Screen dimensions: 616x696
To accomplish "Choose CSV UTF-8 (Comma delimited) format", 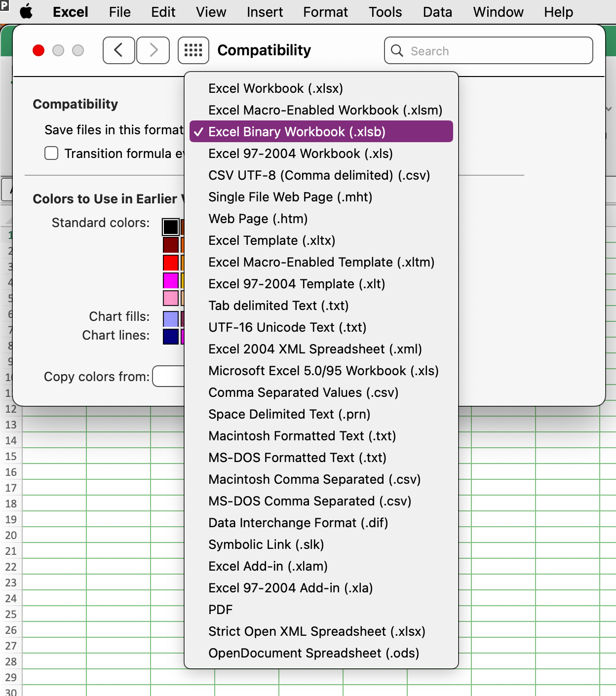I will (321, 175).
